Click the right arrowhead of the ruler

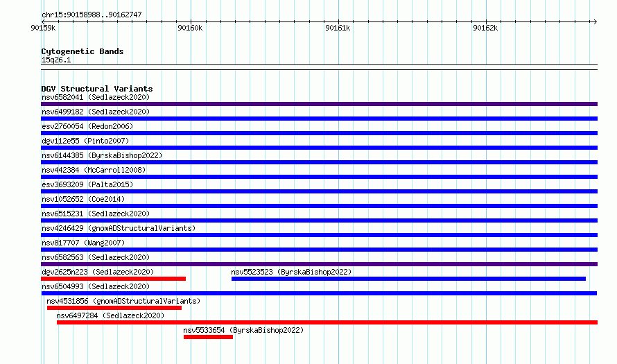coord(596,21)
